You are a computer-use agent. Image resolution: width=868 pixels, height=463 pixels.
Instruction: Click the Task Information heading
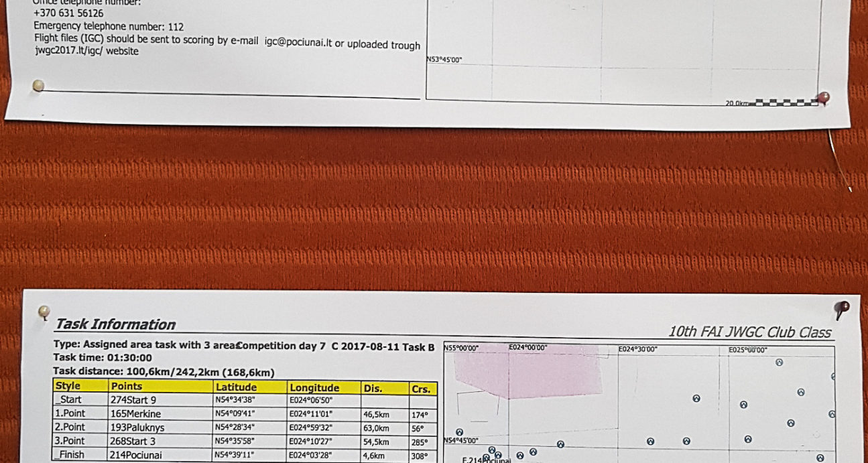(x=115, y=324)
